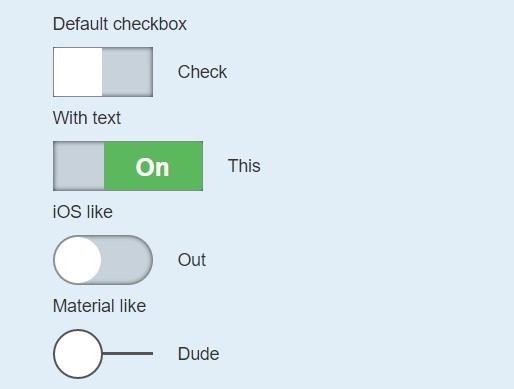Click the white square handle of the Check switch
514x389 pixels.
coord(78,72)
